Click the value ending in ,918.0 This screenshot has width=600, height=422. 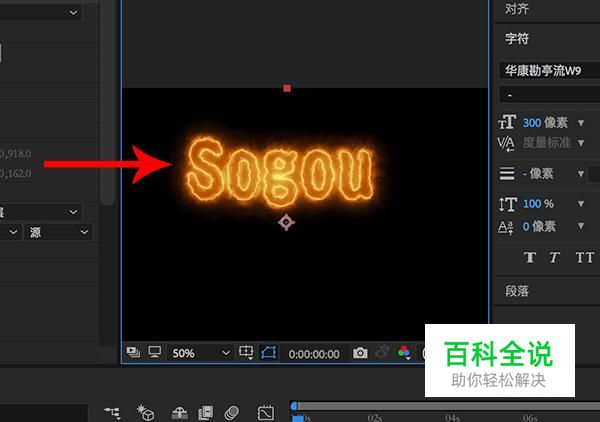click(15, 154)
